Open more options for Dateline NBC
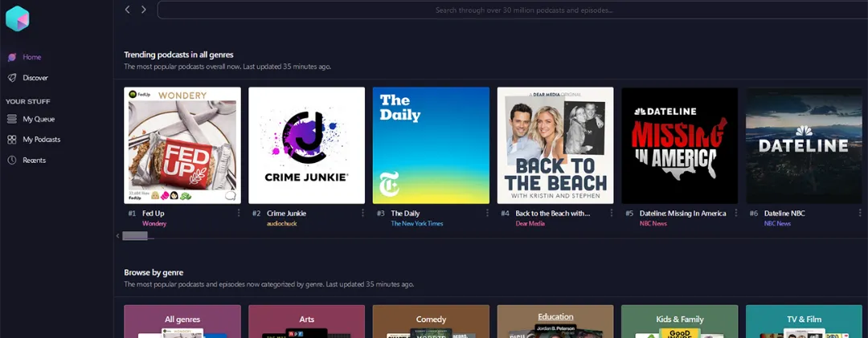The image size is (868, 338). point(860,213)
